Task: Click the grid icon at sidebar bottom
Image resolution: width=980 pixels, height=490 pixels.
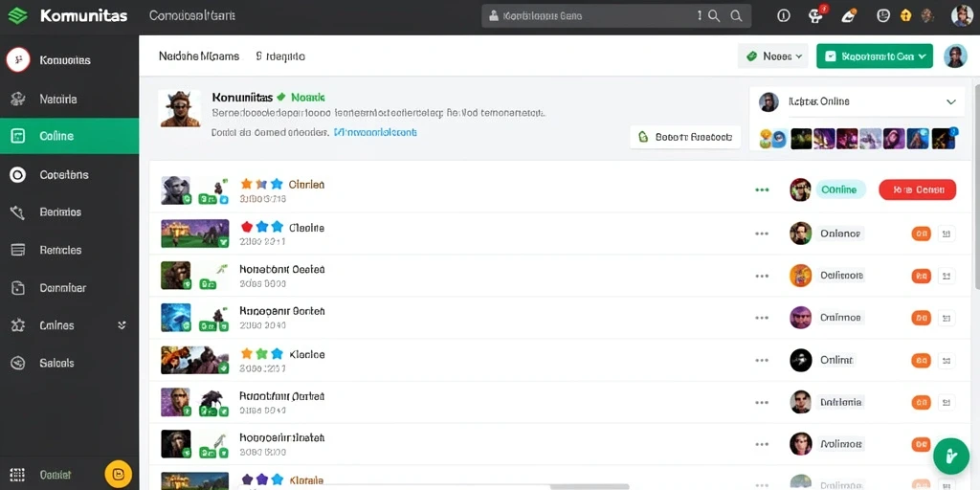Action: pos(17,475)
